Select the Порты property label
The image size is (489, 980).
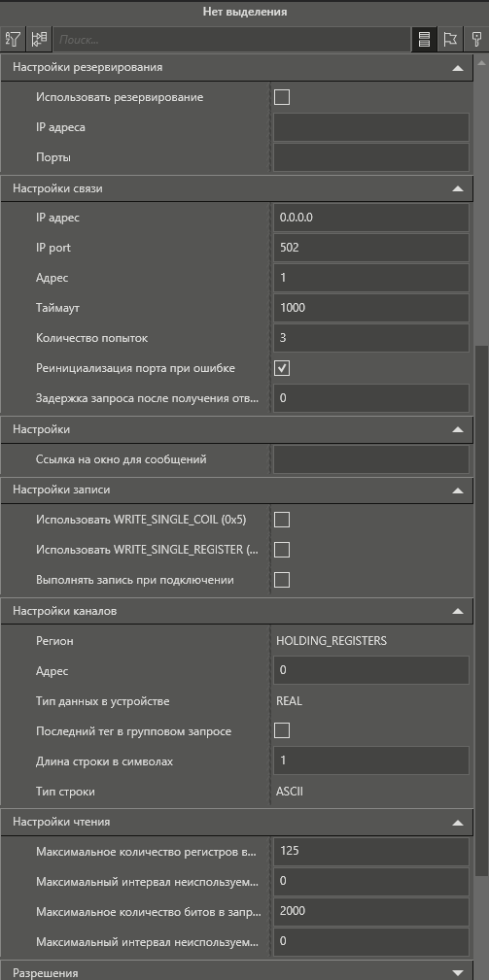(x=53, y=157)
